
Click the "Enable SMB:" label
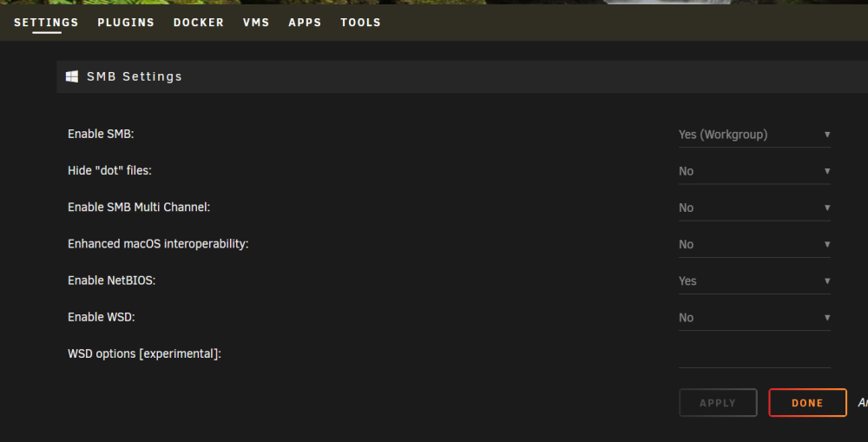(x=101, y=134)
